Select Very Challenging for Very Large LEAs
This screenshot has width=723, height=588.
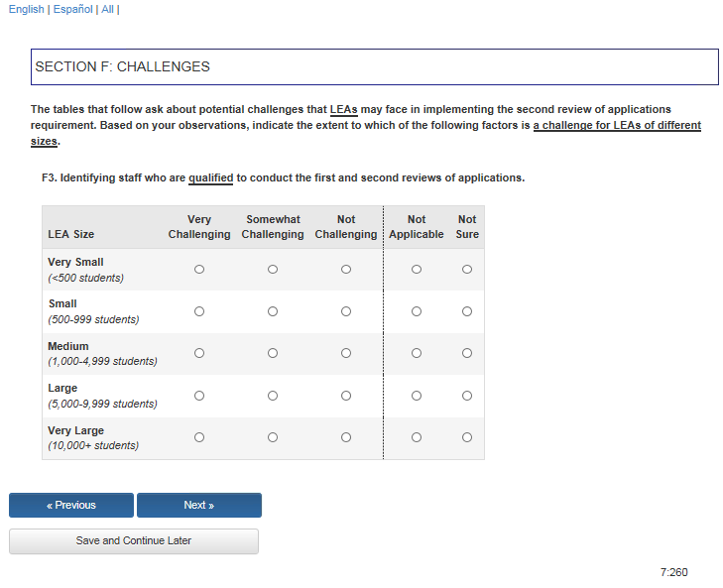coord(199,437)
